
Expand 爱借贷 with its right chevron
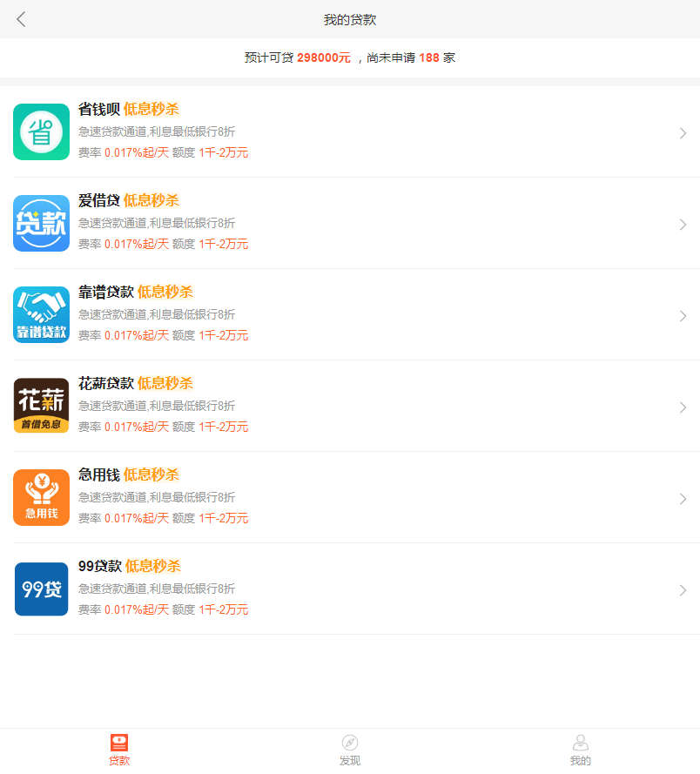(x=683, y=225)
